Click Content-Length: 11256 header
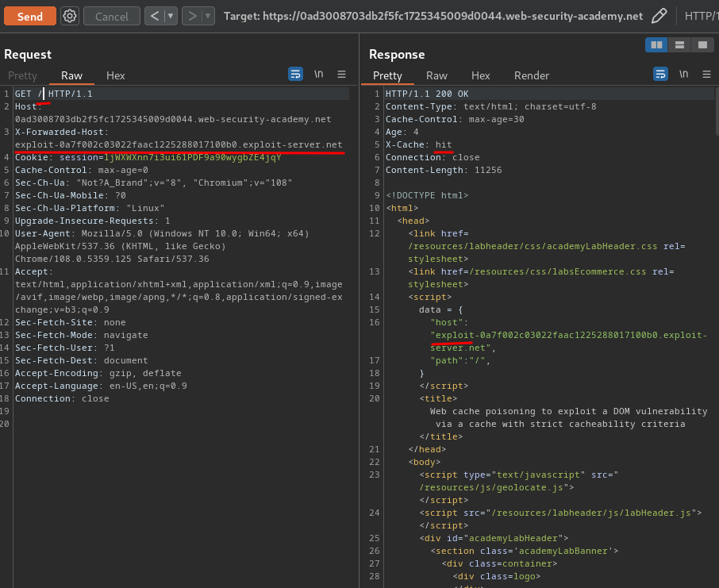 click(x=444, y=170)
